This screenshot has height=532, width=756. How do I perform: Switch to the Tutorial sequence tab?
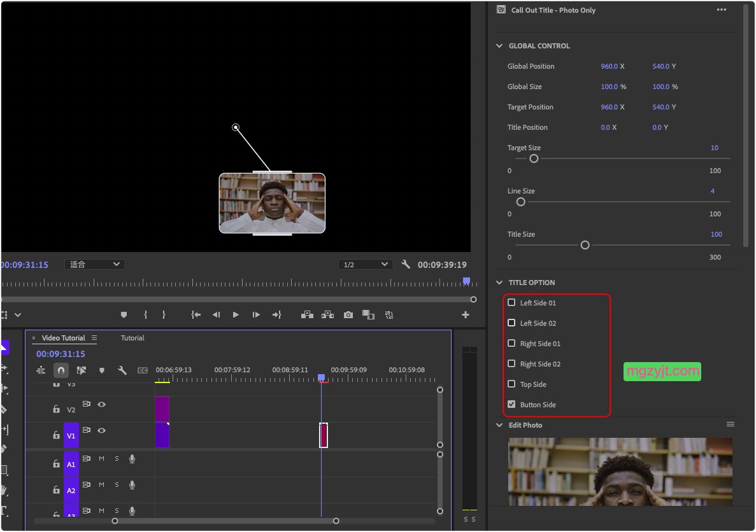132,338
